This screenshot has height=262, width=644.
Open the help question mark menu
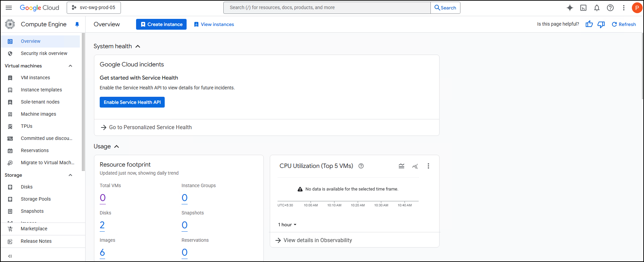coord(610,8)
